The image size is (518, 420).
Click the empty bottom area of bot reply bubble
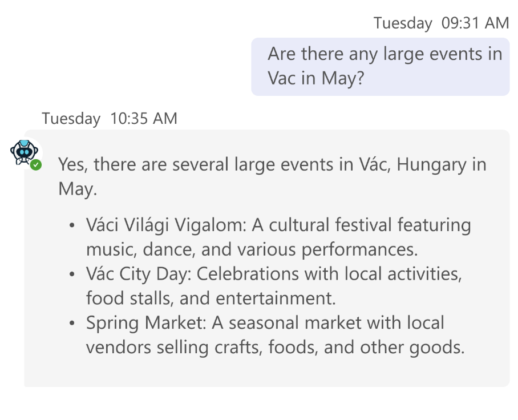266,373
